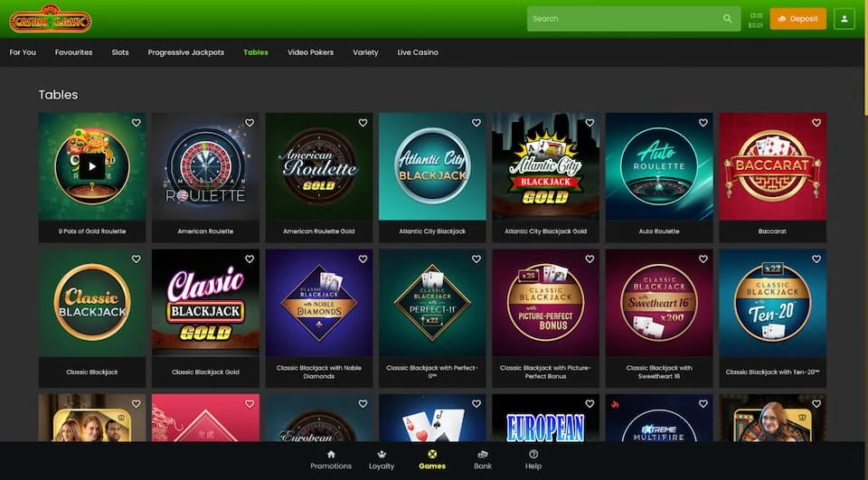Open the For You tab
Screen dimensions: 868x480
pyautogui.click(x=23, y=52)
